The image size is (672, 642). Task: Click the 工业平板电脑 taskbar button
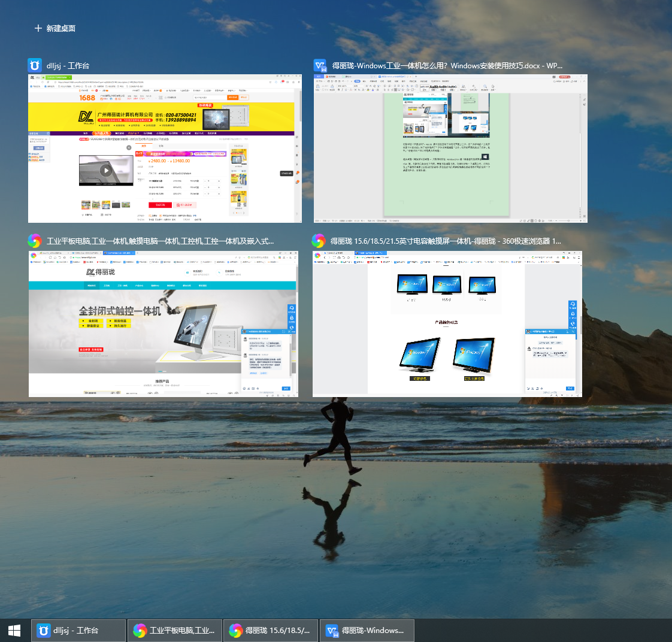coord(174,630)
